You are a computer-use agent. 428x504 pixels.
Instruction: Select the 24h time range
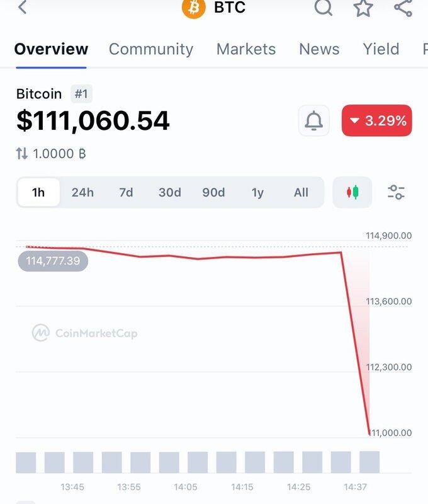pos(82,192)
